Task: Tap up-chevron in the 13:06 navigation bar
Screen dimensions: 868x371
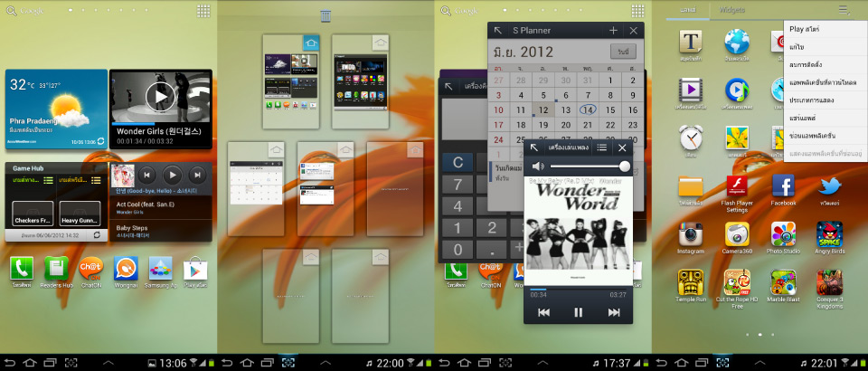Action: point(108,363)
